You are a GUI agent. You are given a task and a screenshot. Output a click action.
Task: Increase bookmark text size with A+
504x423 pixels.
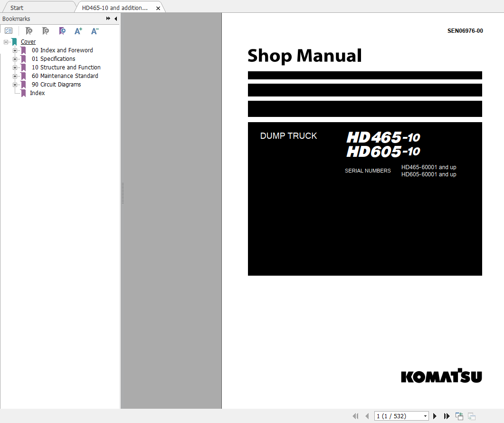pyautogui.click(x=78, y=31)
